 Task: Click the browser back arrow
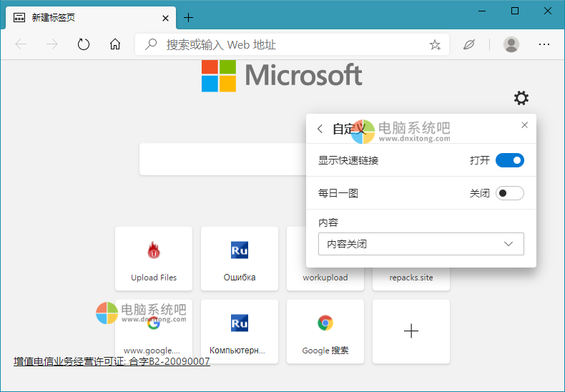click(21, 44)
